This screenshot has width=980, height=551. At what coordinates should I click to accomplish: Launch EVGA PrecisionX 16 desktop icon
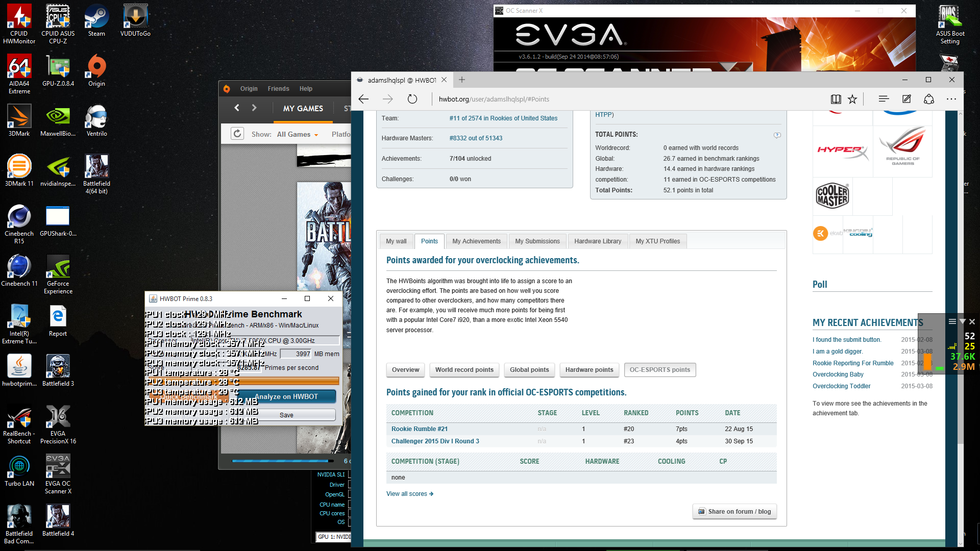58,424
